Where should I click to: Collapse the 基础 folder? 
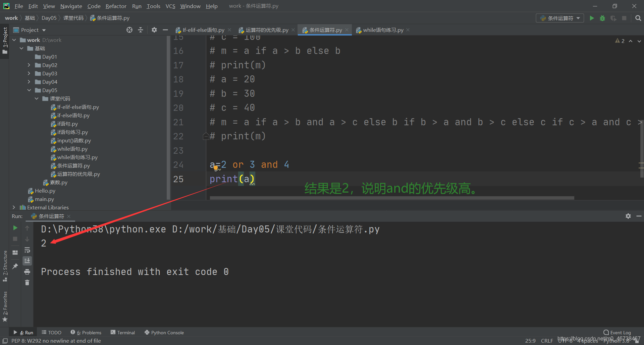point(21,48)
